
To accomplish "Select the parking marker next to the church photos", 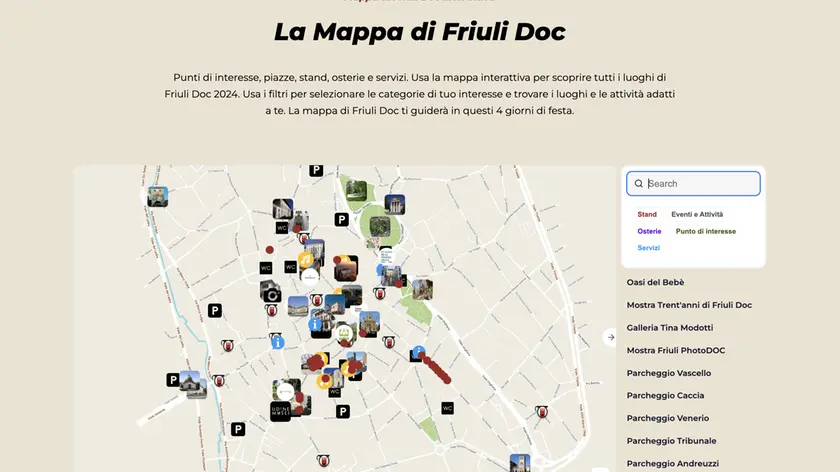I will 172,380.
